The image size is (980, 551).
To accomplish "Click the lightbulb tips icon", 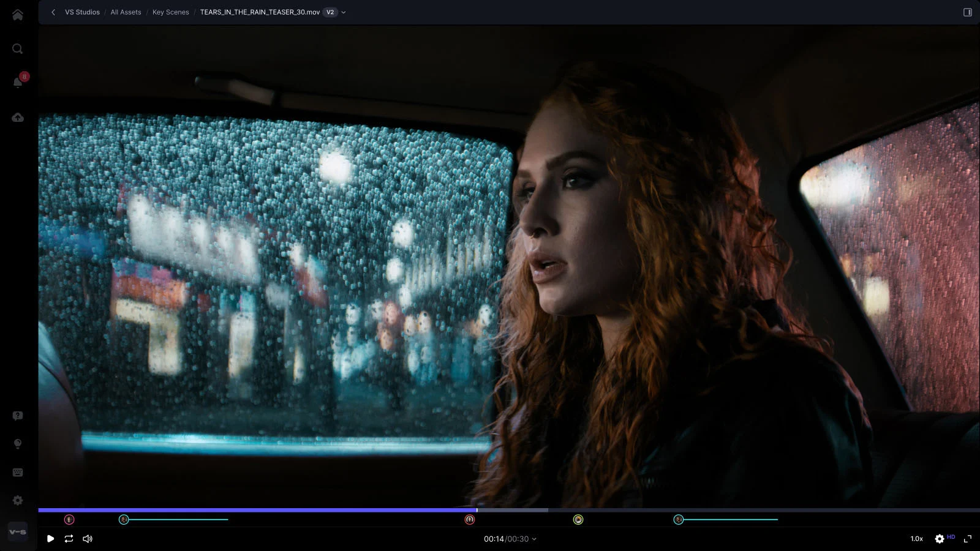I will tap(18, 444).
